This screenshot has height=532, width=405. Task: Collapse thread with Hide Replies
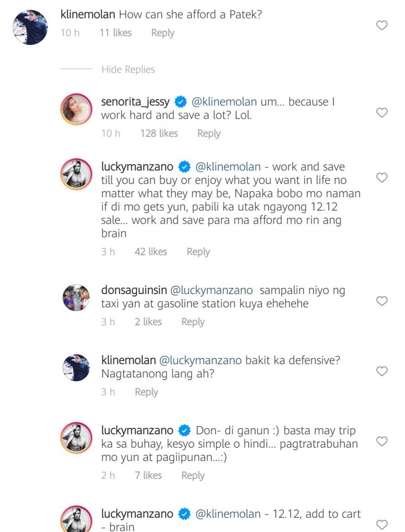[128, 69]
